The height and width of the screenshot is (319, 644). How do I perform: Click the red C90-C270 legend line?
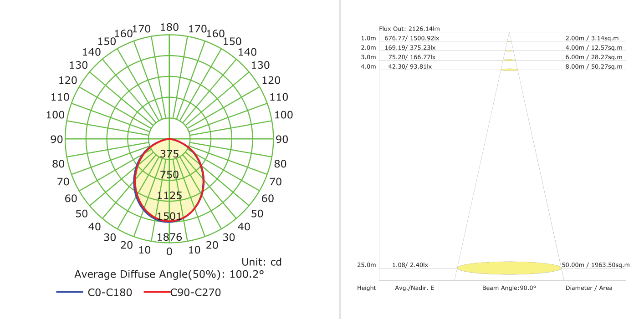pyautogui.click(x=158, y=292)
